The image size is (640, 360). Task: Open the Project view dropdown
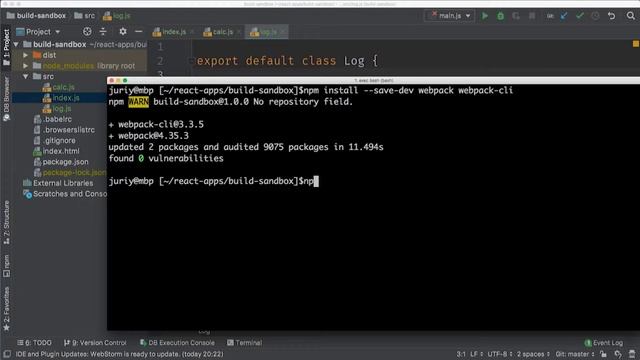click(x=38, y=31)
